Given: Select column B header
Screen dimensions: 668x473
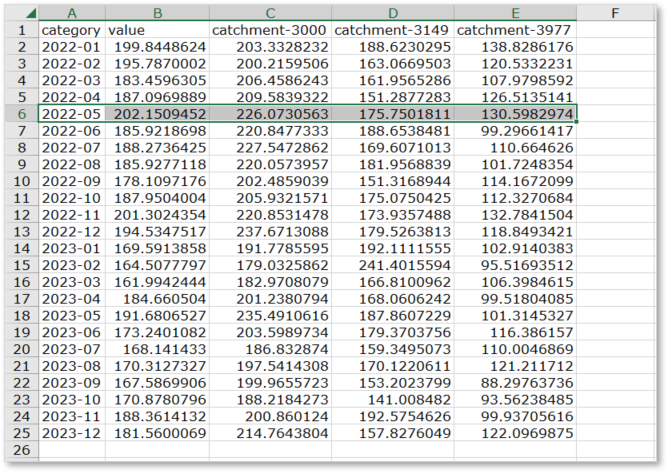Looking at the screenshot, I should pos(156,13).
